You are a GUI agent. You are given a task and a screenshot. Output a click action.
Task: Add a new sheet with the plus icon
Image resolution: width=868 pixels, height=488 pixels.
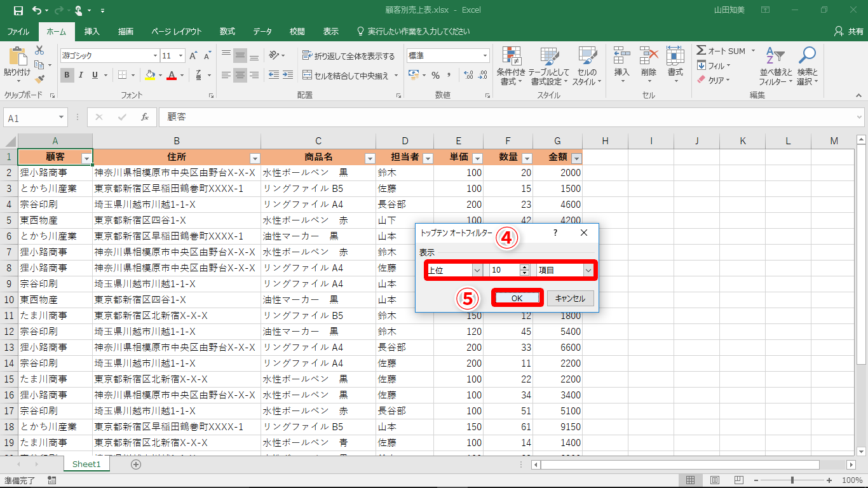[x=135, y=464]
